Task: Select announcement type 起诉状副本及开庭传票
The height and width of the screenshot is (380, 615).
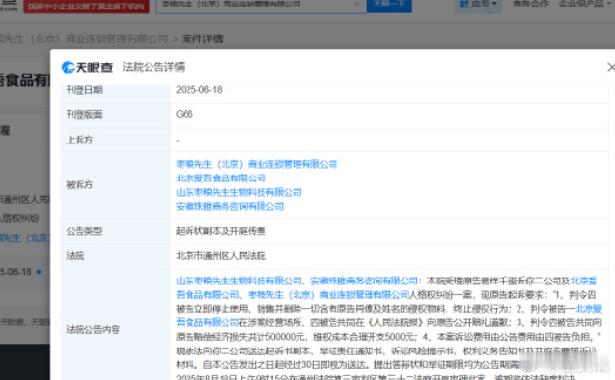Action: click(x=221, y=231)
